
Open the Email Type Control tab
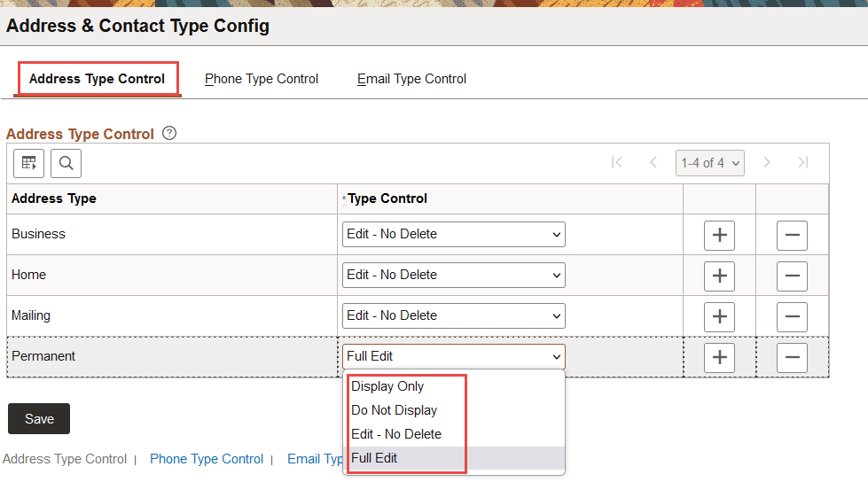pyautogui.click(x=411, y=79)
